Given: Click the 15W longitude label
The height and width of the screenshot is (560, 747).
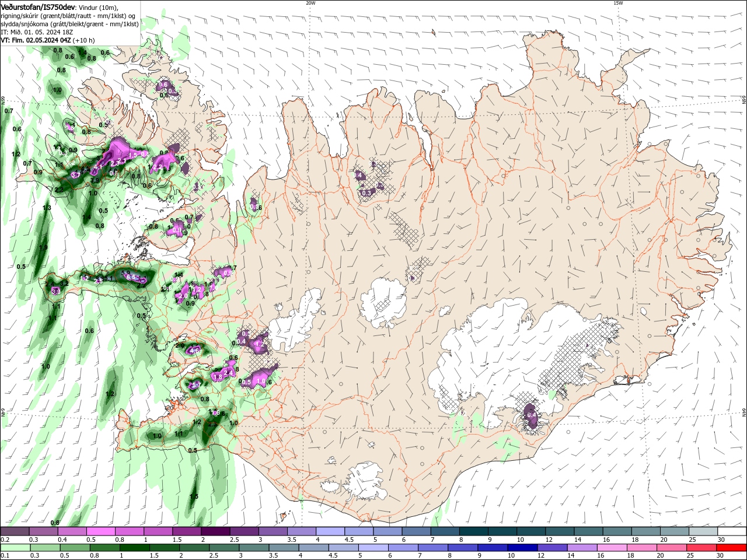Looking at the screenshot, I should (618, 3).
